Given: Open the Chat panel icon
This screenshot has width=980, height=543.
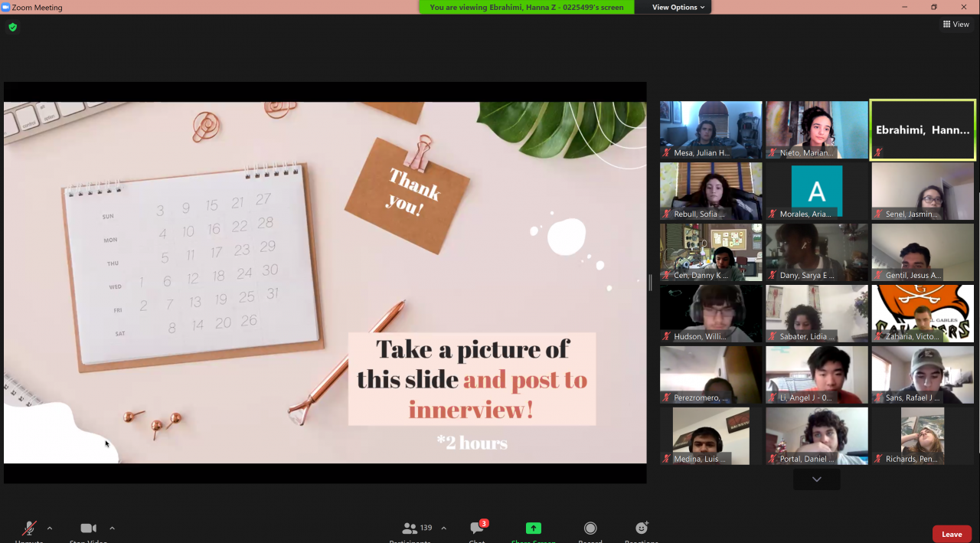Looking at the screenshot, I should 477,528.
